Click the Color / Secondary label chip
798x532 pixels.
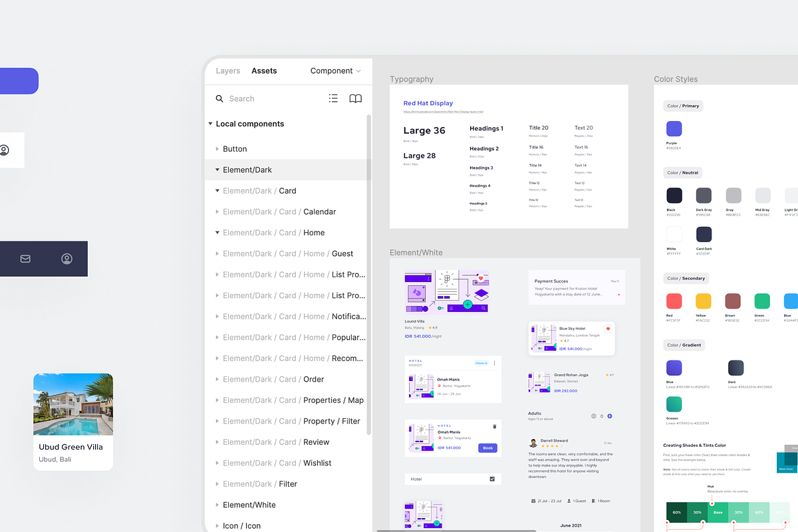[686, 278]
